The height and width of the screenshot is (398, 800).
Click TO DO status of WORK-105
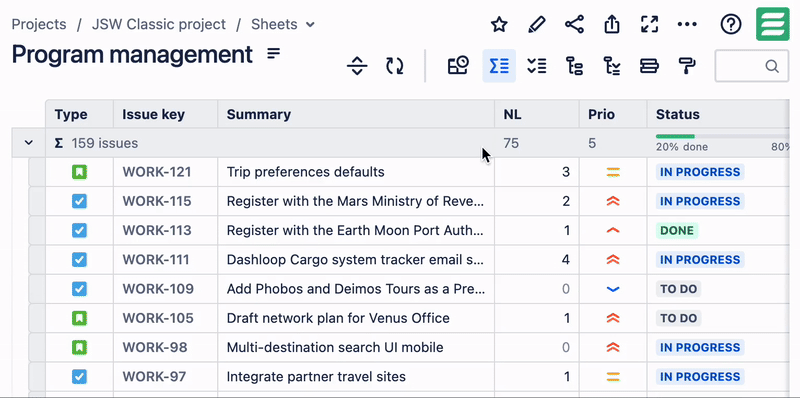679,318
